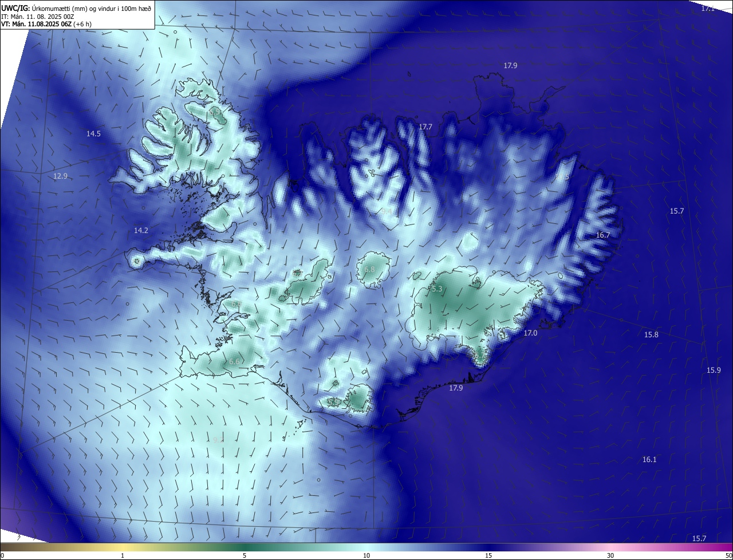The image size is (733, 560).
Task: Click the 16.7 value label on the map
Action: point(602,235)
